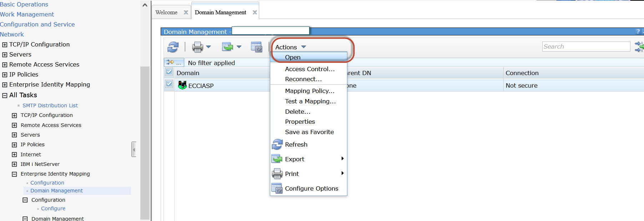Click the Configuration and Service link
The width and height of the screenshot is (644, 221).
tap(37, 24)
